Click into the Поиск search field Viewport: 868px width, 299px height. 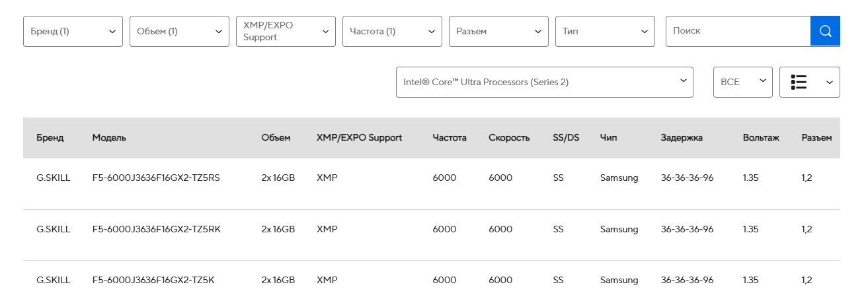point(738,31)
